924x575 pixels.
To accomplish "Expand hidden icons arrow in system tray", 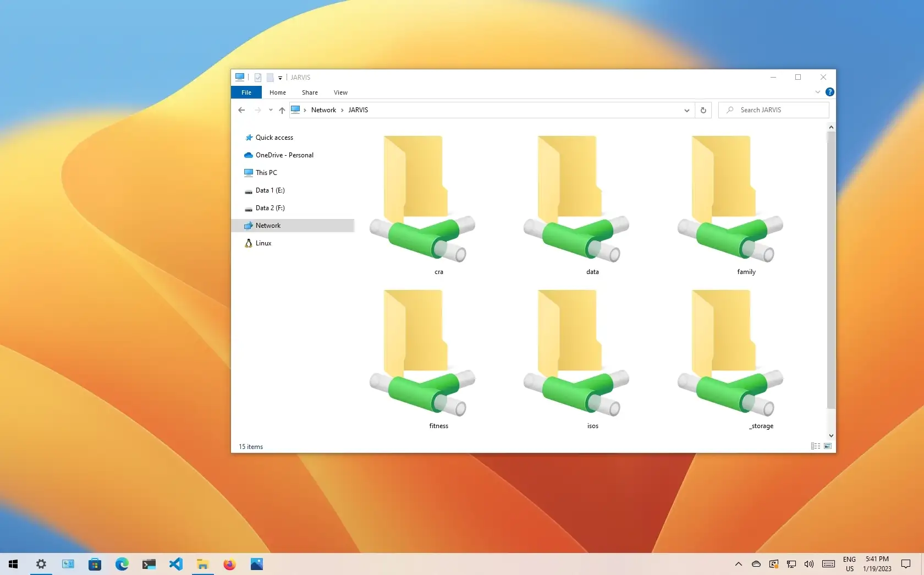I will (x=738, y=564).
